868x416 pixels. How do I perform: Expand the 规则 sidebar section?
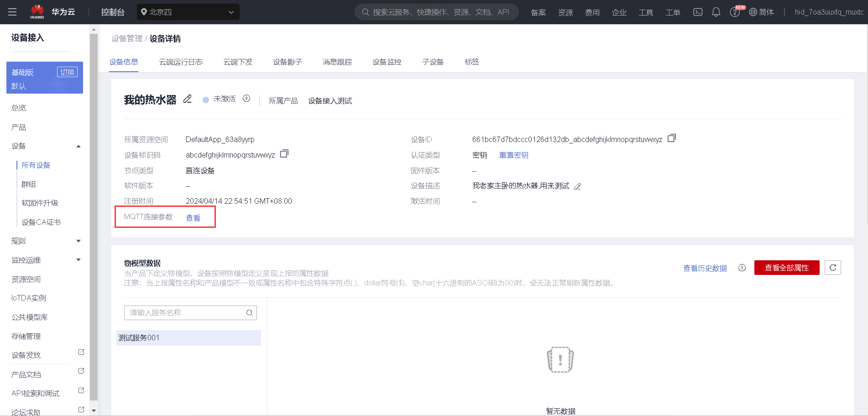point(78,241)
